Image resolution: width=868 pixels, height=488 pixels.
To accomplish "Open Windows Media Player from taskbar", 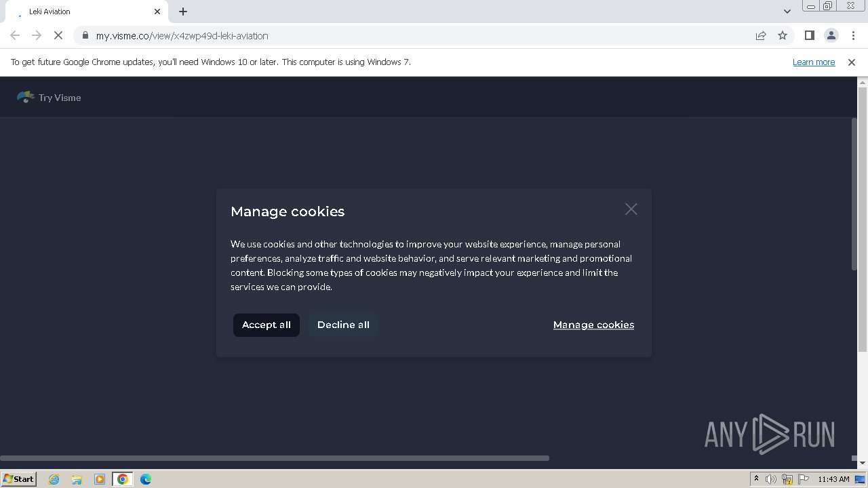I will pyautogui.click(x=100, y=479).
